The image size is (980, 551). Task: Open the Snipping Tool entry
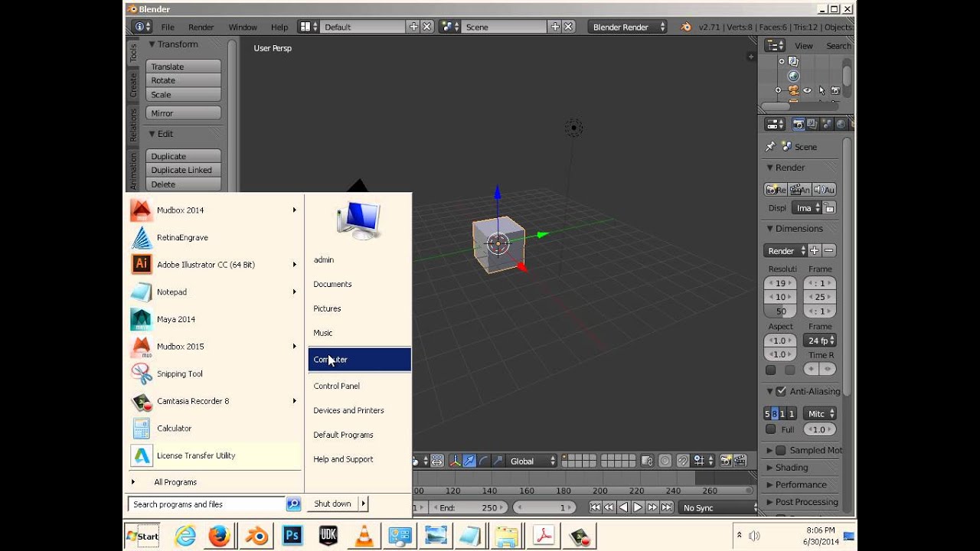(214, 373)
